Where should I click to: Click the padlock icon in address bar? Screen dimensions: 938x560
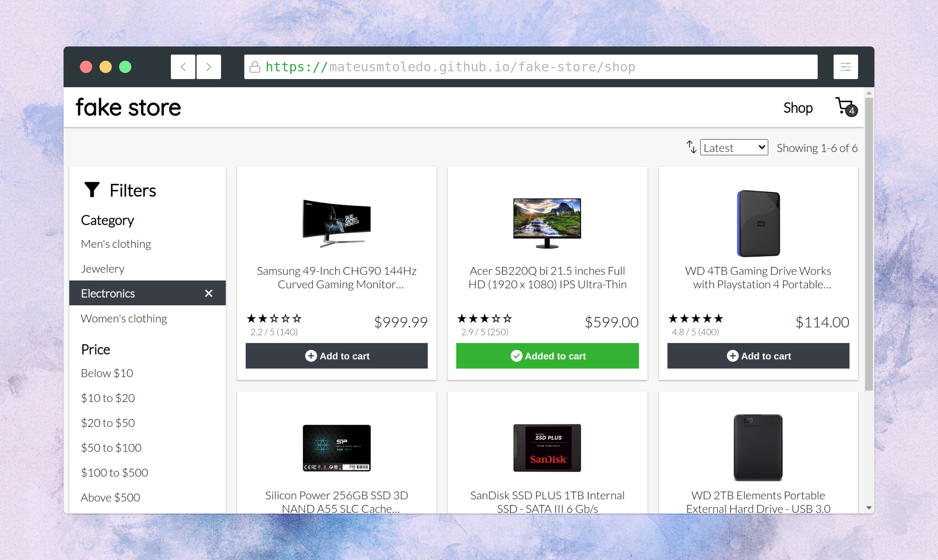pyautogui.click(x=255, y=67)
